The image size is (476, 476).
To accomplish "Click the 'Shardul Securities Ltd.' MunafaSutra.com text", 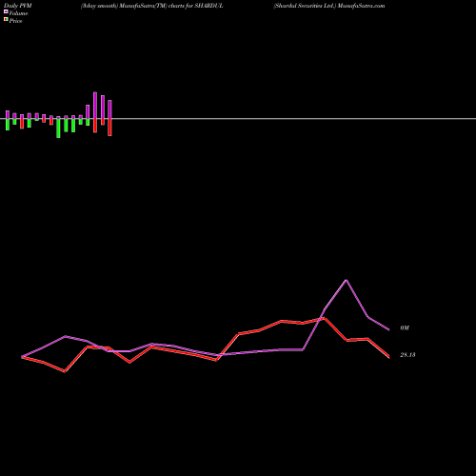I will coord(329,6).
